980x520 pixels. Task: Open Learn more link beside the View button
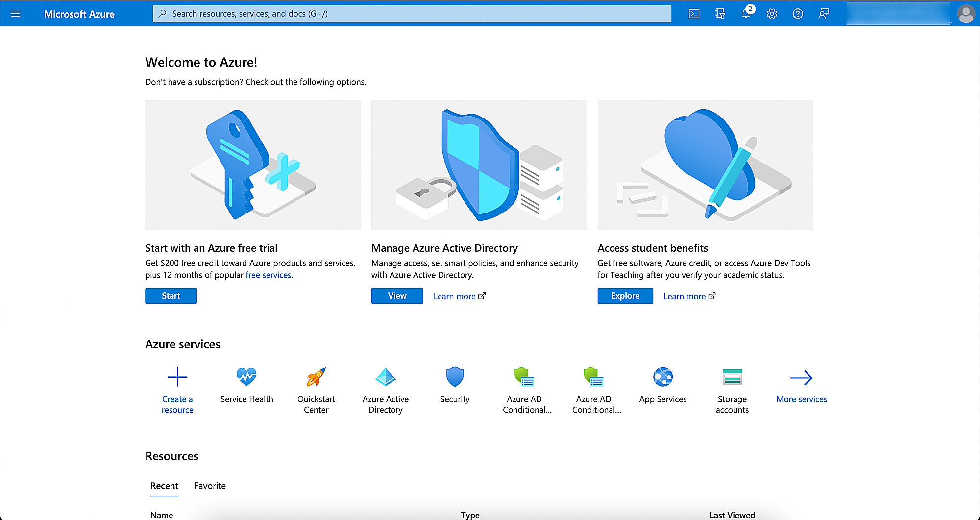coord(459,296)
